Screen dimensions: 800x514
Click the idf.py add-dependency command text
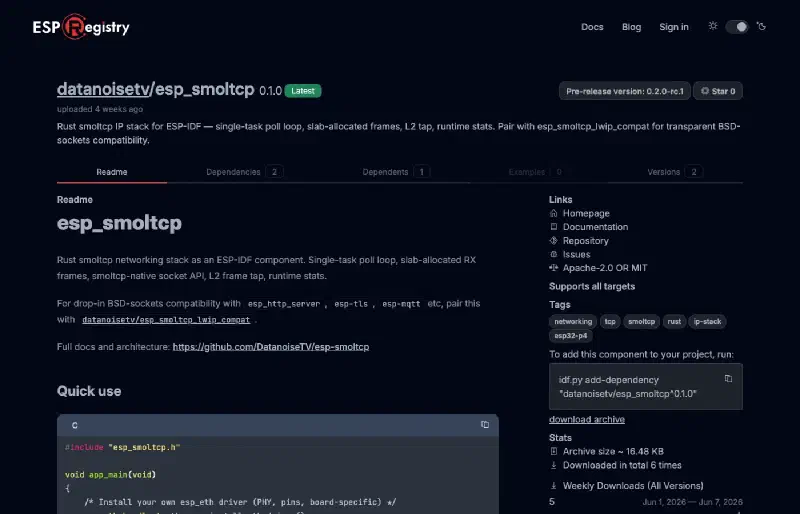[x=627, y=386]
